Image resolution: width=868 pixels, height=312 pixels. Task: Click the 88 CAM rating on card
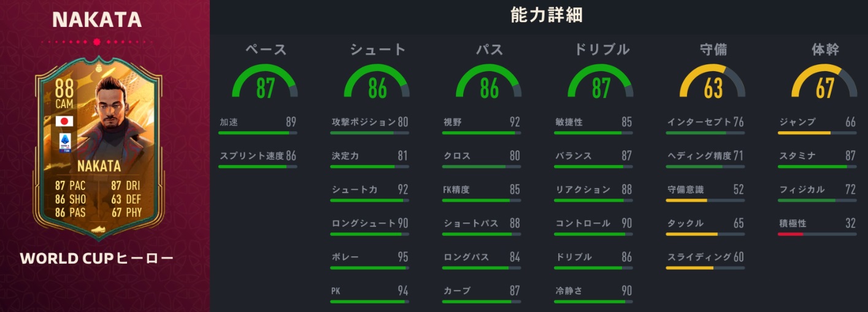point(64,91)
